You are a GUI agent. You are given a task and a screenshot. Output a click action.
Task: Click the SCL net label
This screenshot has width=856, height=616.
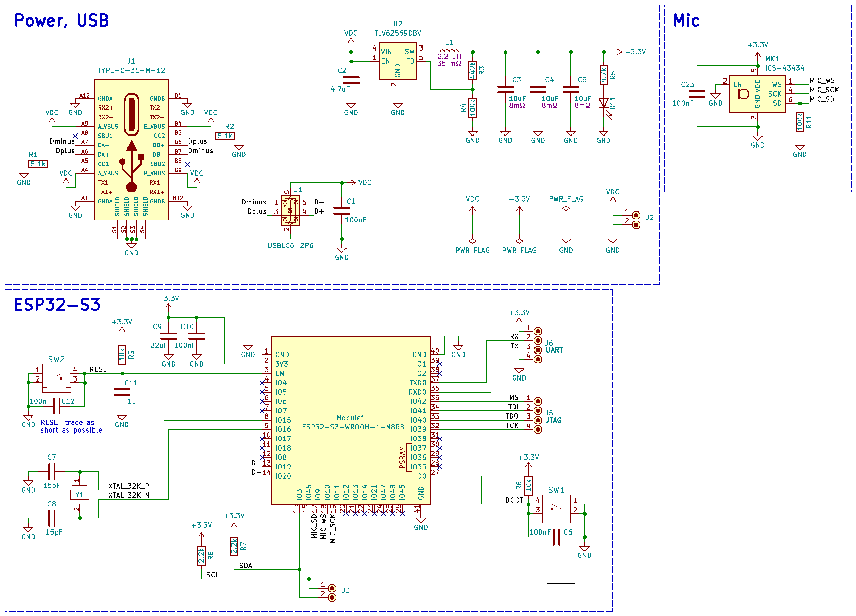[213, 575]
